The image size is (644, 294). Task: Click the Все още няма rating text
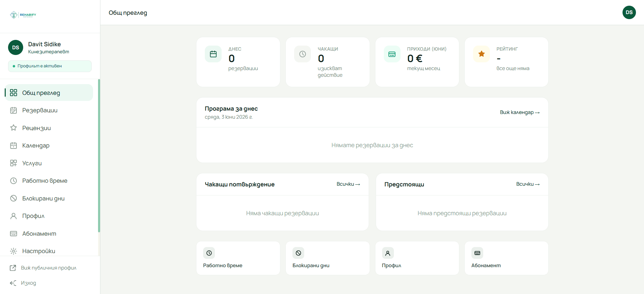coord(513,68)
